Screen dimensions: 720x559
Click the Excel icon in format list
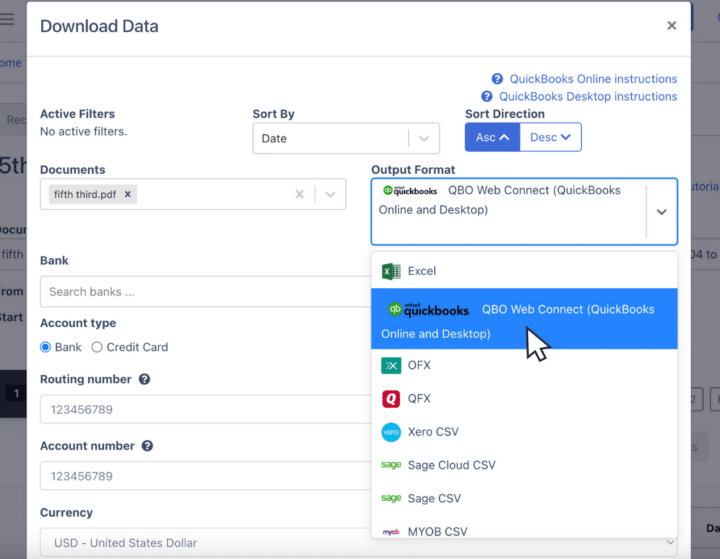[x=391, y=271]
